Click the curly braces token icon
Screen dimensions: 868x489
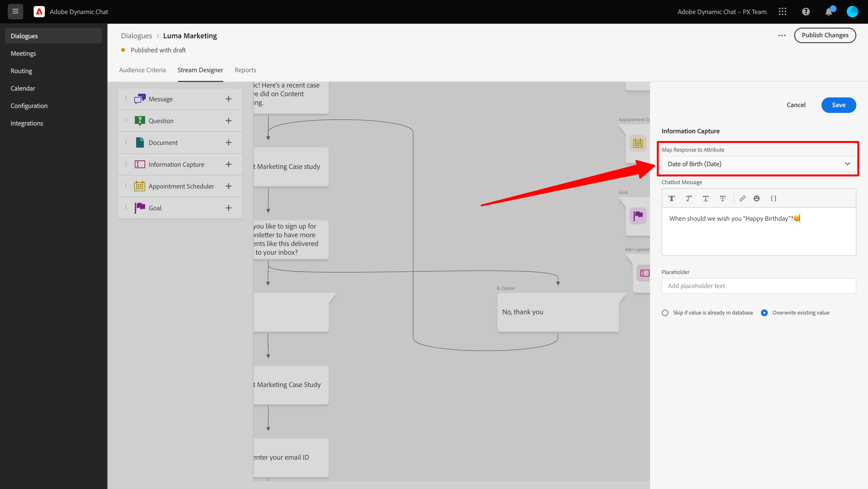pyautogui.click(x=773, y=198)
